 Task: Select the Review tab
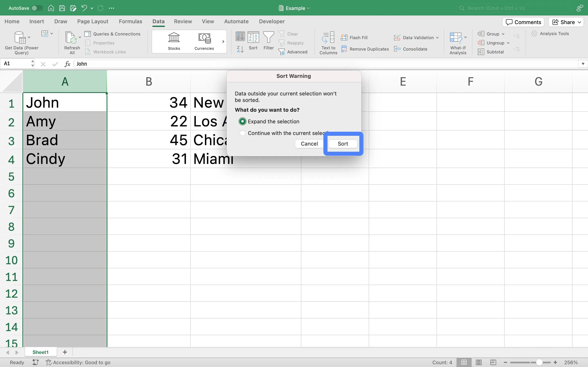click(183, 21)
